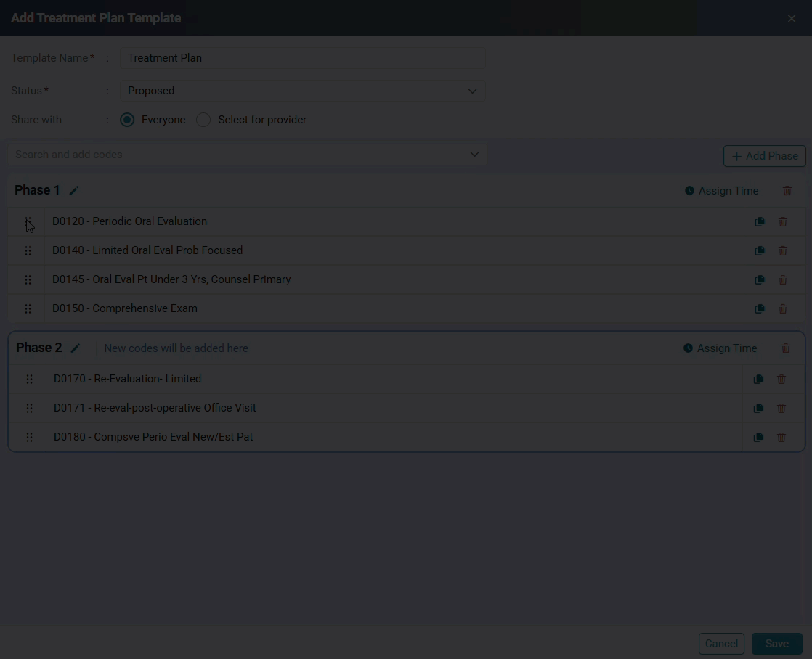This screenshot has width=812, height=659.
Task: Click the drag handle beside D0150
Action: 28,308
